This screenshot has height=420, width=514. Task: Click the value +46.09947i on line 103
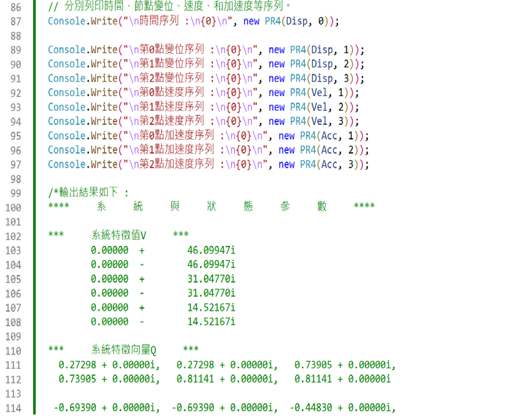click(x=187, y=250)
